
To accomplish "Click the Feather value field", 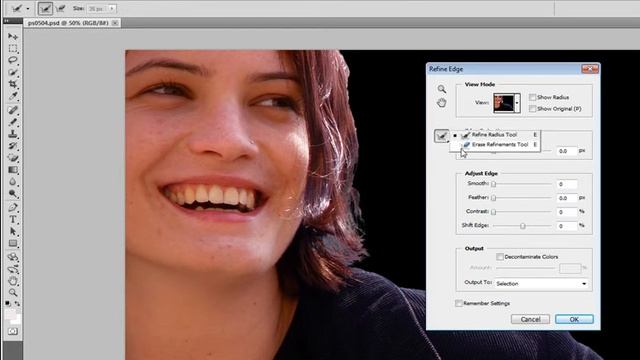I will coord(567,198).
